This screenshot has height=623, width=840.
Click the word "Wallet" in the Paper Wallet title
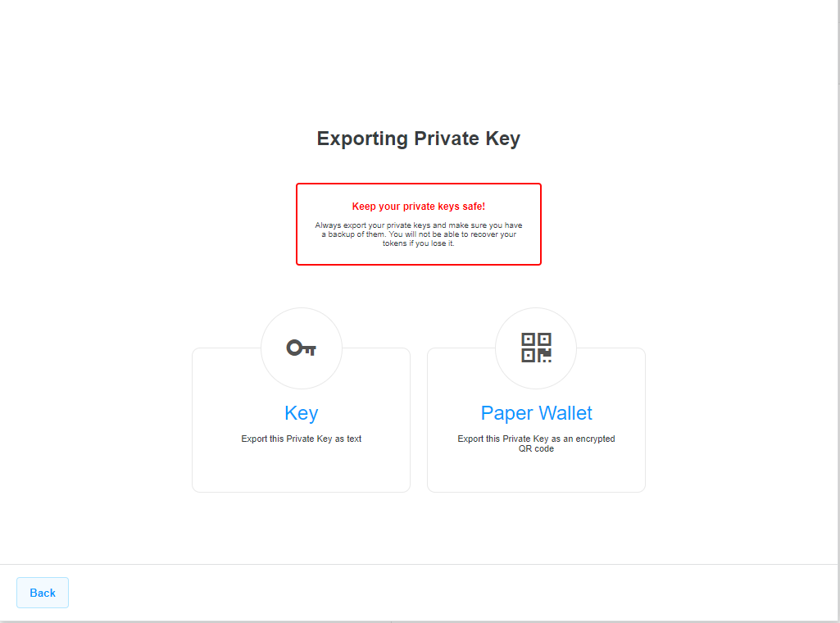[x=565, y=413]
